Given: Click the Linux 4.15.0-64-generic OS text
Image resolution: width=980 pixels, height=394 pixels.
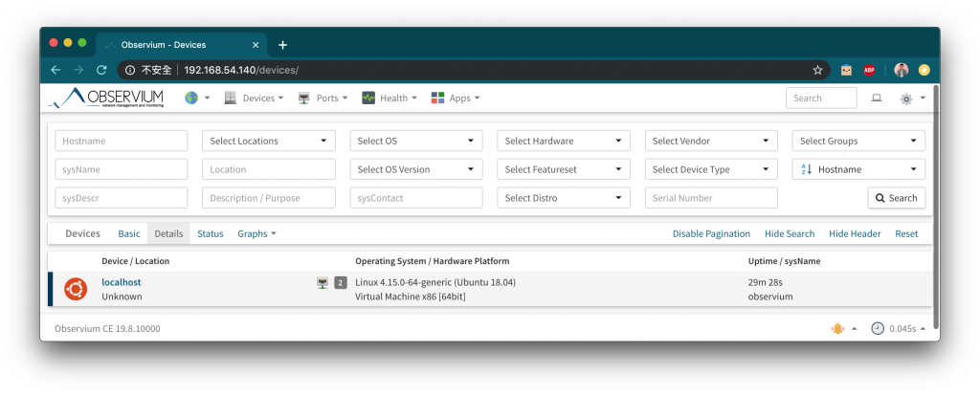Looking at the screenshot, I should tap(435, 282).
